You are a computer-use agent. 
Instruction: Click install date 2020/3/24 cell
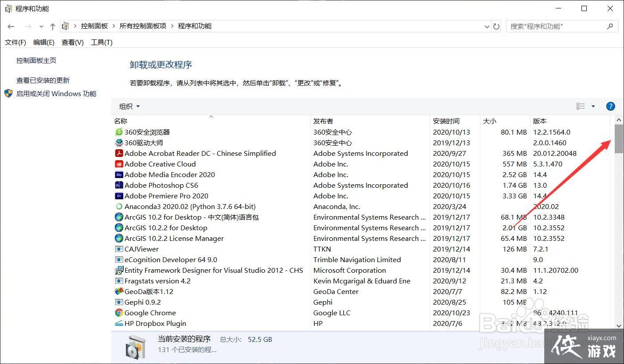(x=449, y=206)
